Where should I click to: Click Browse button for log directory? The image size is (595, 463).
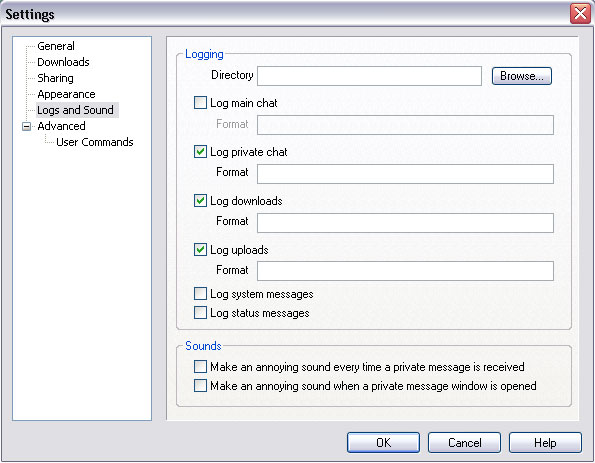point(522,76)
